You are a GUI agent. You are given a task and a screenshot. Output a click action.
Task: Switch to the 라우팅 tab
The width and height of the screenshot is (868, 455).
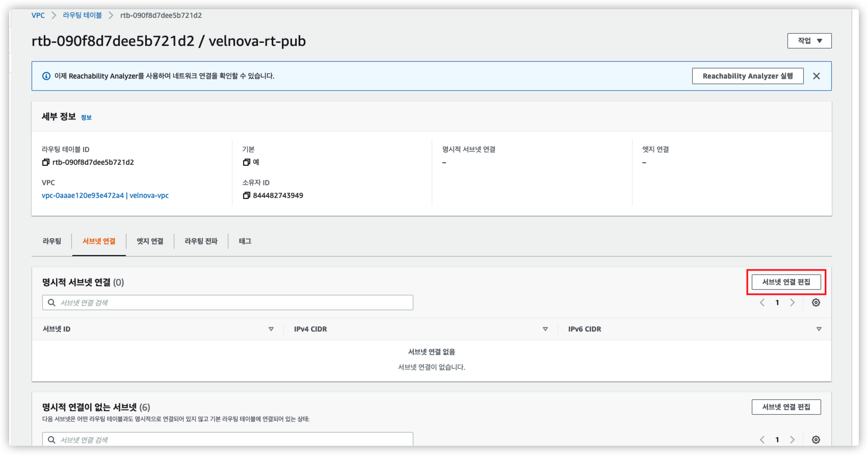pos(52,241)
